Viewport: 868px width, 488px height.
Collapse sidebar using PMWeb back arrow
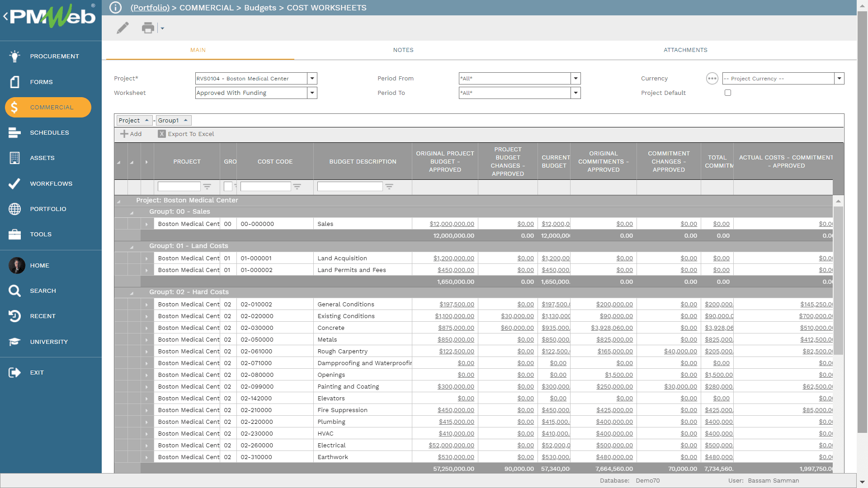point(5,17)
